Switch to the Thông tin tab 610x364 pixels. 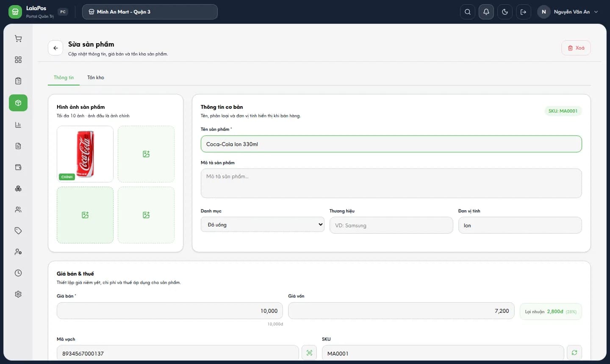pos(64,77)
